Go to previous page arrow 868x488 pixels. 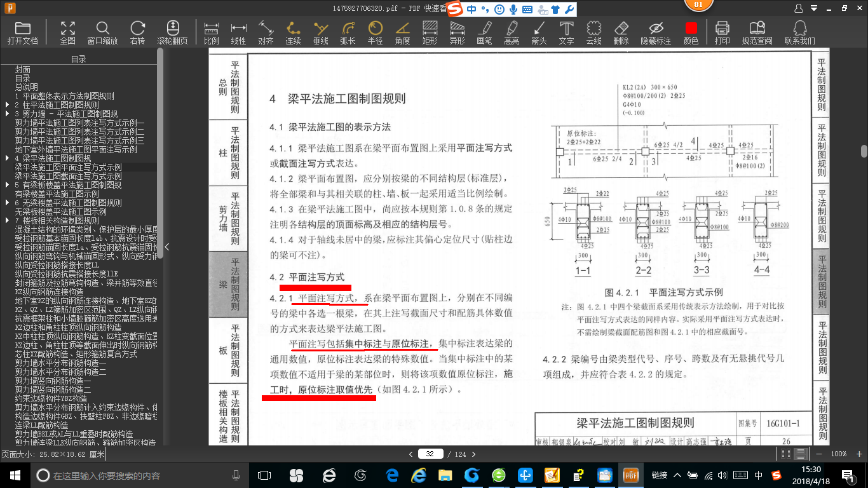pyautogui.click(x=410, y=454)
